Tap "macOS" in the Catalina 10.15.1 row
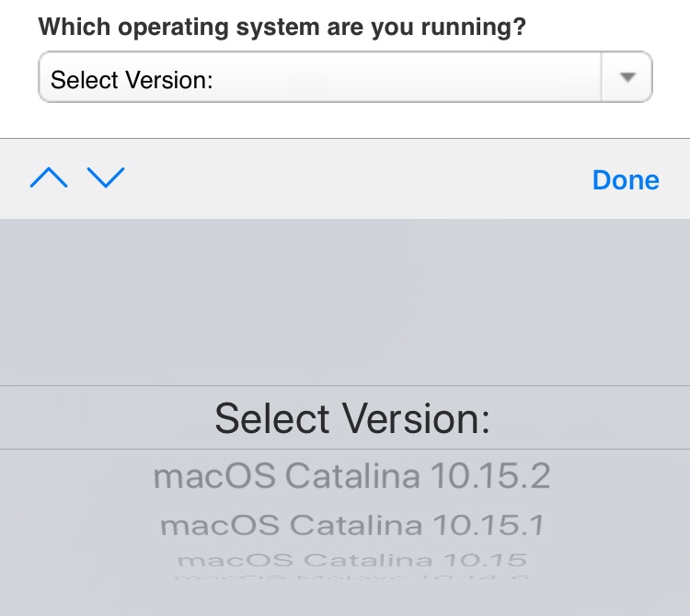 pyautogui.click(x=221, y=525)
